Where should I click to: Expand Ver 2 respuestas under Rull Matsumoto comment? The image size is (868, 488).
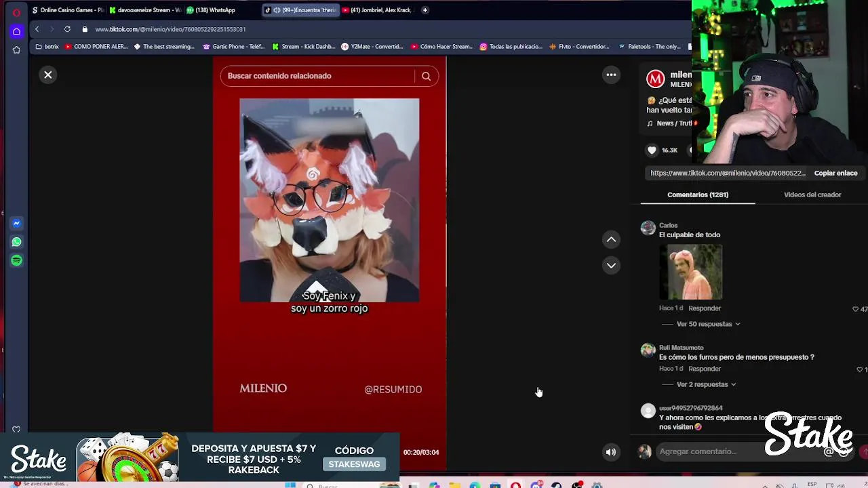point(706,384)
